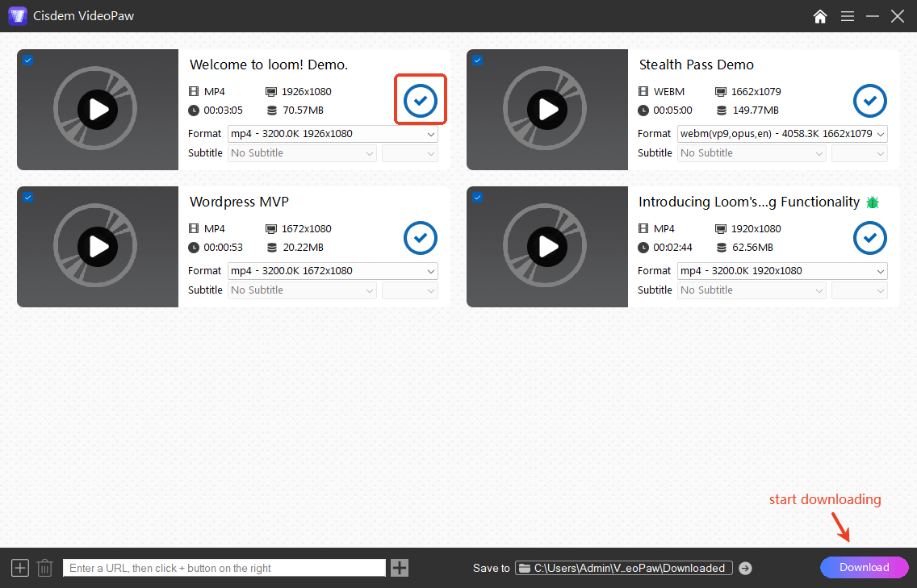Click the 62.56MB file size text
This screenshot has height=588, width=917.
tap(752, 248)
